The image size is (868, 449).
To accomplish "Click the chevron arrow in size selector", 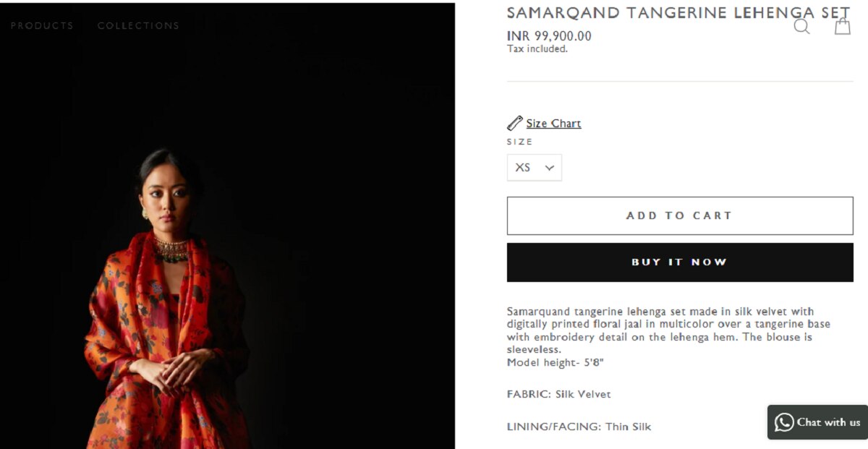I will [x=550, y=168].
